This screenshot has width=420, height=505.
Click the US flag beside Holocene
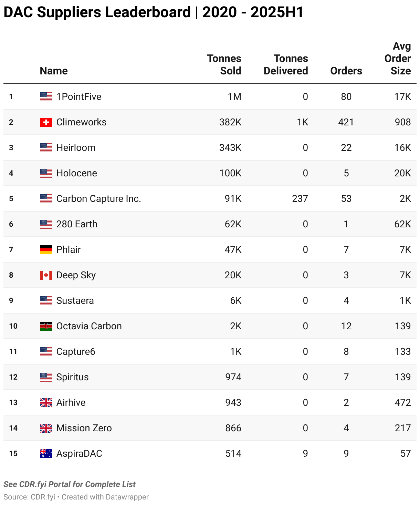[46, 173]
